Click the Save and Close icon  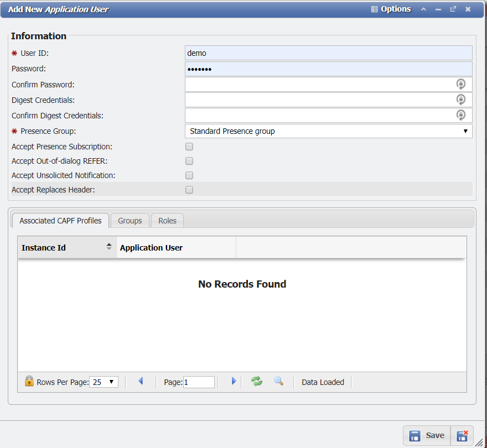click(x=462, y=435)
